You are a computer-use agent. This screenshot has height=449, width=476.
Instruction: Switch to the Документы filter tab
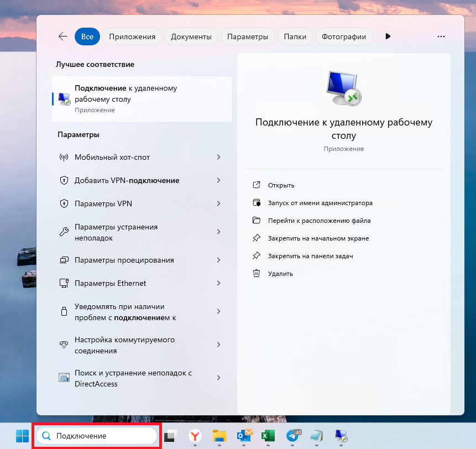pos(191,36)
